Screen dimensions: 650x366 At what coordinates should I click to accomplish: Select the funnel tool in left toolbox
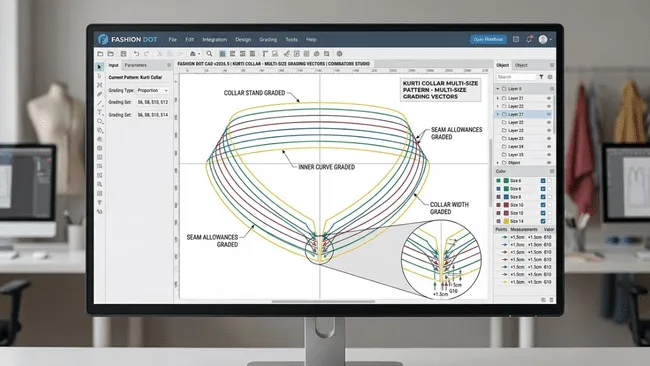coord(99,202)
